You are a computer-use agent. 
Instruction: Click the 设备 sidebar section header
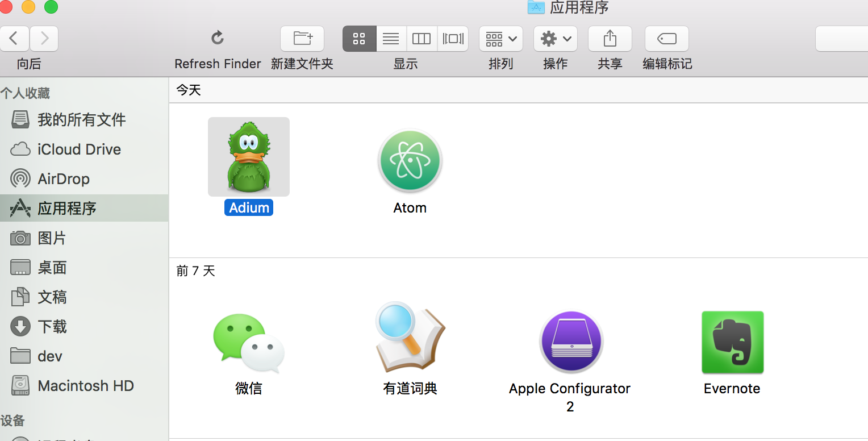(x=12, y=421)
